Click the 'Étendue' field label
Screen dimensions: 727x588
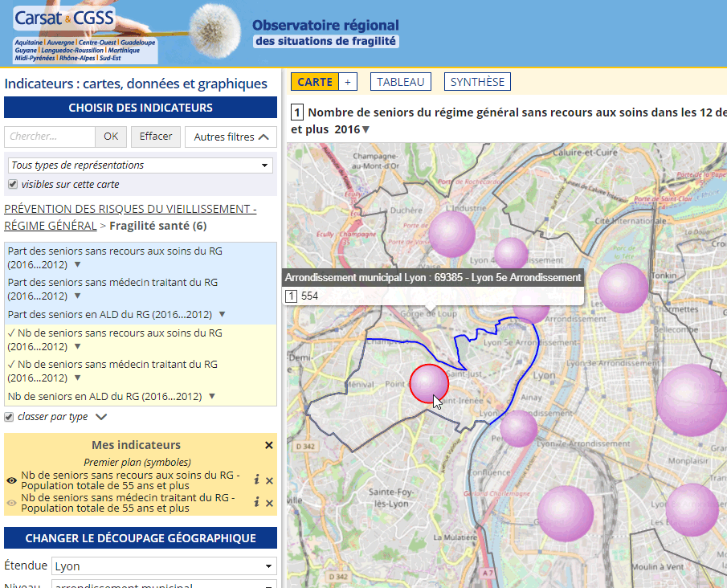pos(26,566)
